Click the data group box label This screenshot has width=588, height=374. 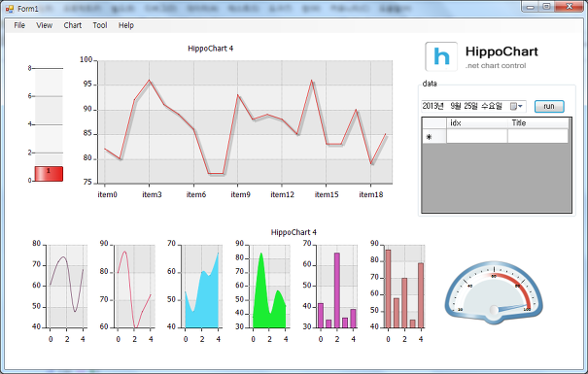tap(430, 84)
